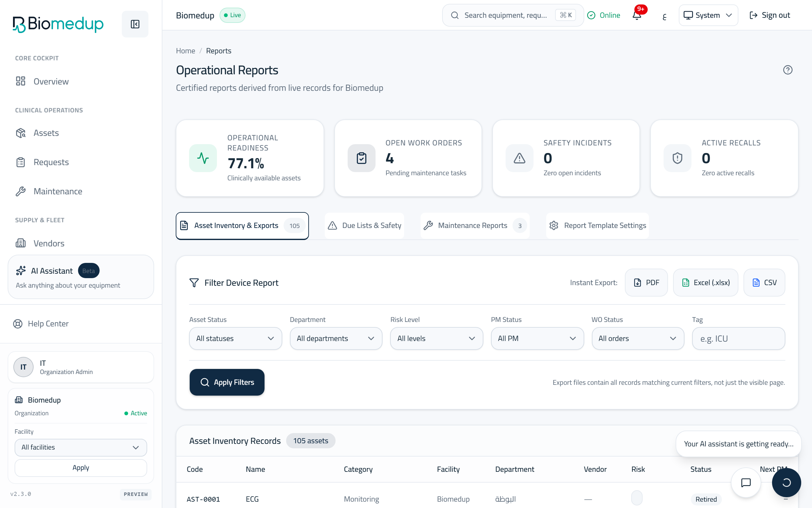The width and height of the screenshot is (812, 508).
Task: Click the facility Apply button
Action: (81, 468)
